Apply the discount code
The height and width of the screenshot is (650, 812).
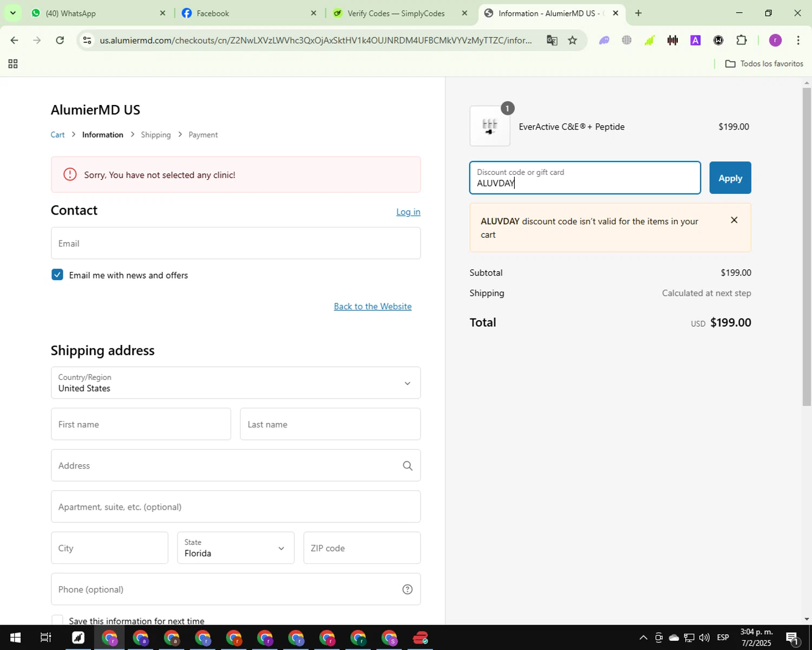[x=730, y=178]
